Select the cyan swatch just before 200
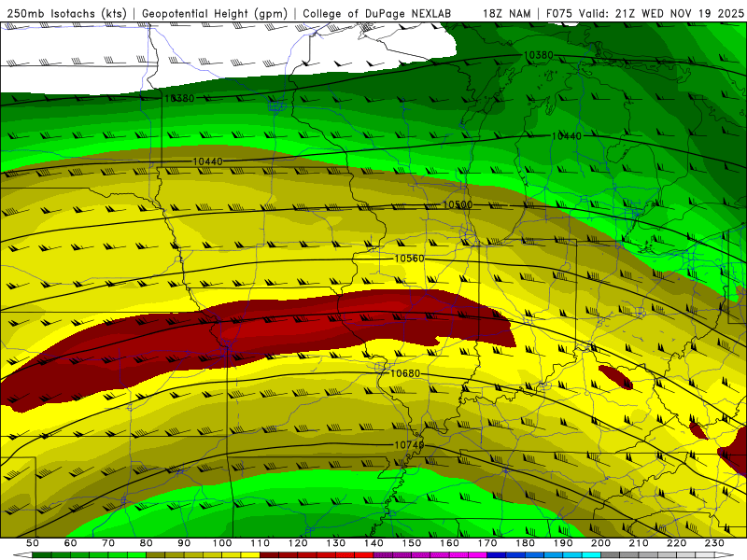This screenshot has height=560, width=747. point(592,555)
